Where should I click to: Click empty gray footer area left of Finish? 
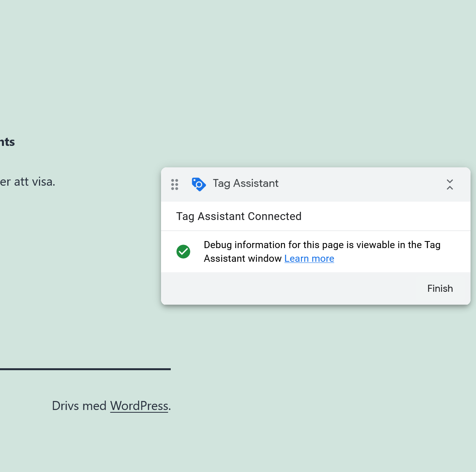coord(292,289)
